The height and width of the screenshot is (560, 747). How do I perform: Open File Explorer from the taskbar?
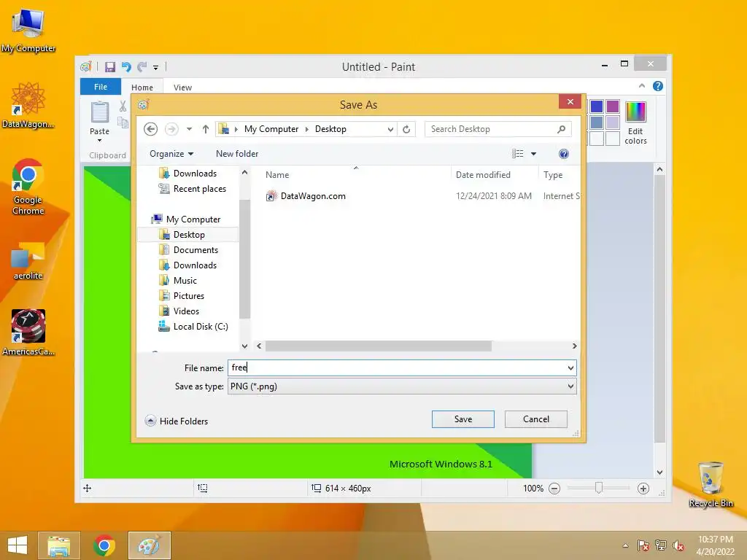(x=58, y=545)
